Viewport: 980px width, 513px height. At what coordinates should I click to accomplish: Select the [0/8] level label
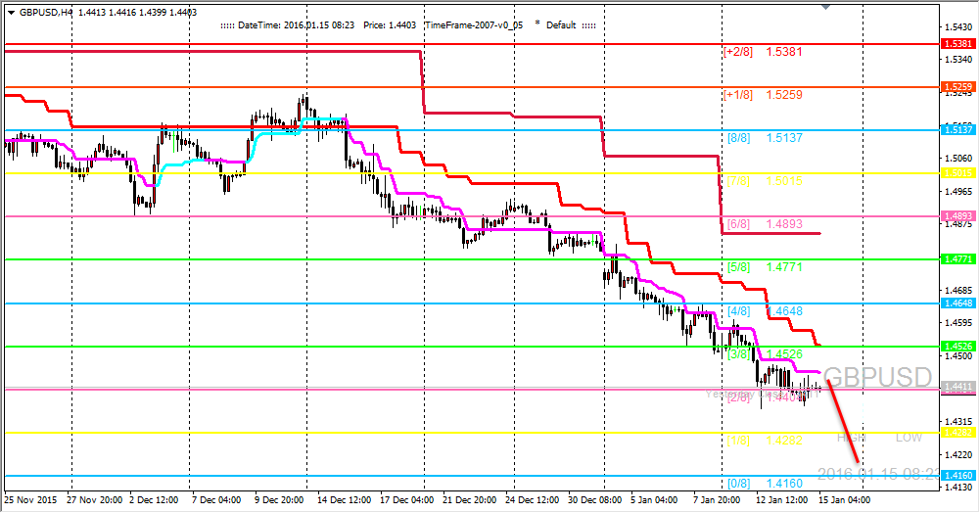pos(739,484)
